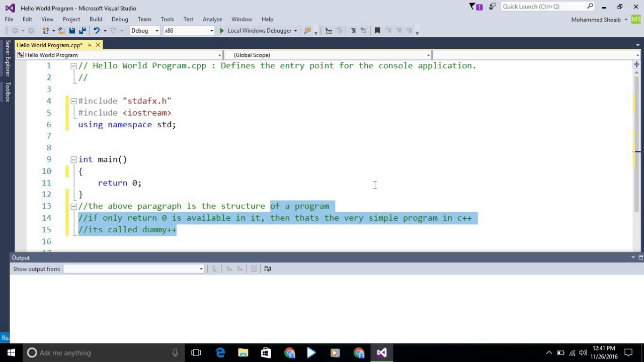This screenshot has width=644, height=362.
Task: Open the Help menu
Action: 267,19
